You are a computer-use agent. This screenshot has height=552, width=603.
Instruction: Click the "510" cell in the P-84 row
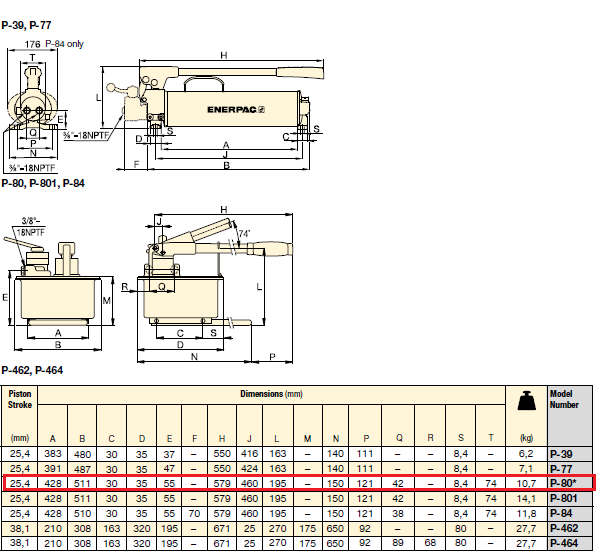click(x=82, y=514)
